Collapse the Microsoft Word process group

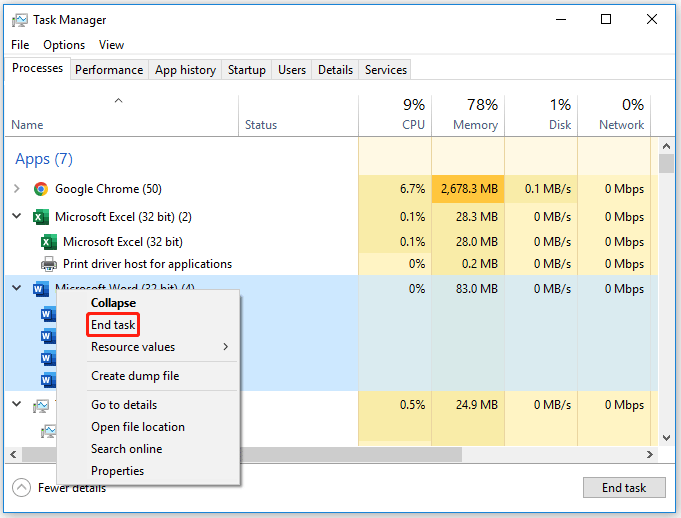coord(17,288)
